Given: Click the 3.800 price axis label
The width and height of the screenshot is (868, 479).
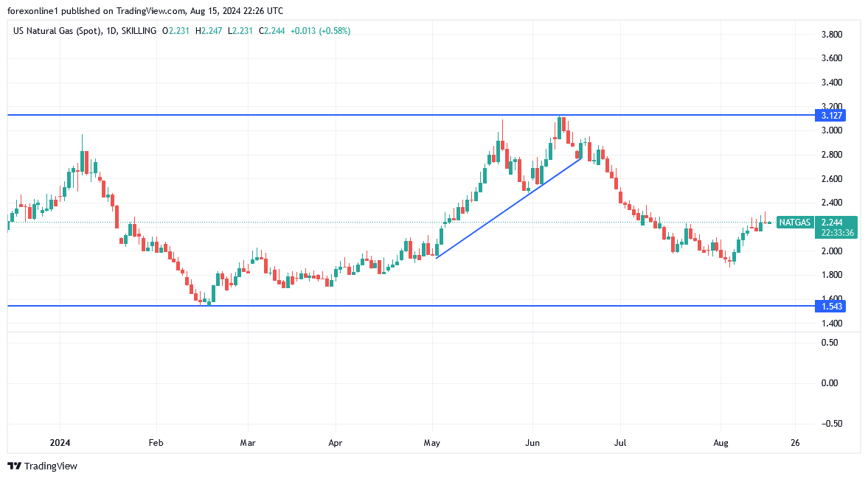Looking at the screenshot, I should pyautogui.click(x=831, y=35).
